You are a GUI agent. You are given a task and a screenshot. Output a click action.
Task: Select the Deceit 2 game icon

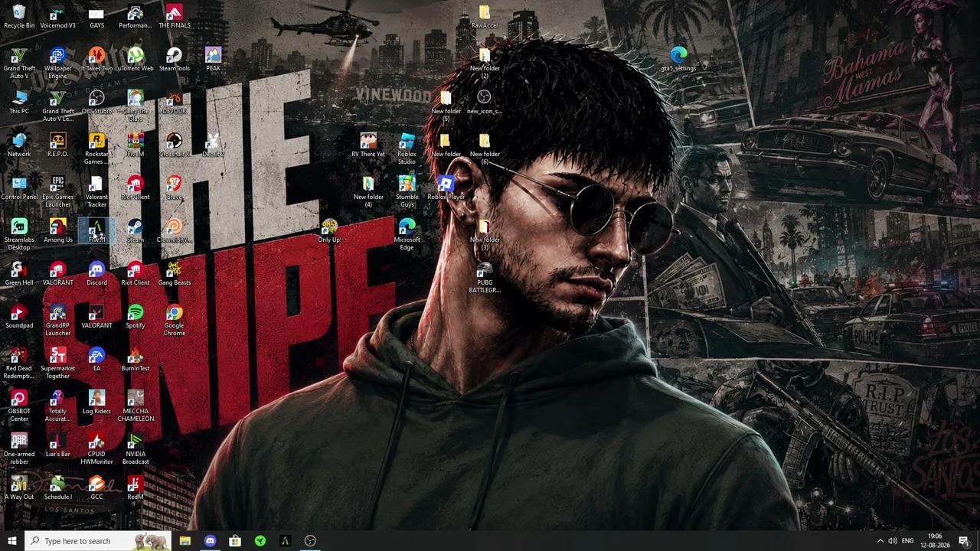(213, 145)
